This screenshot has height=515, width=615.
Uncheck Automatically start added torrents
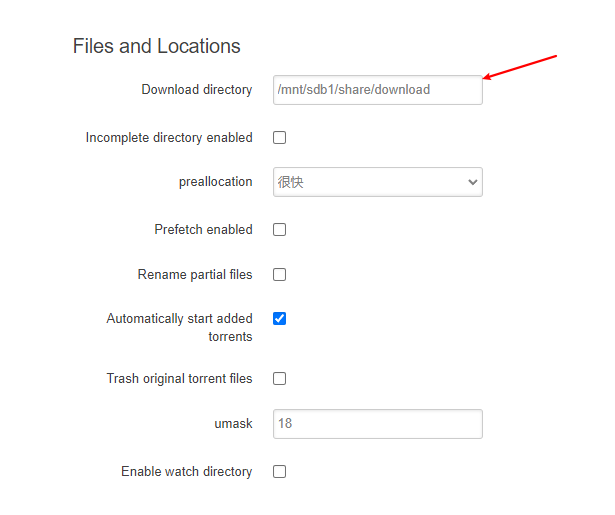pos(279,318)
